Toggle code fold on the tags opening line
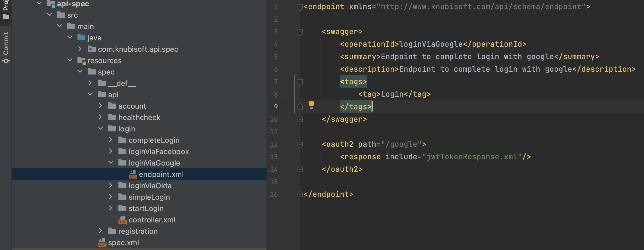This screenshot has height=250, width=644. pyautogui.click(x=300, y=82)
